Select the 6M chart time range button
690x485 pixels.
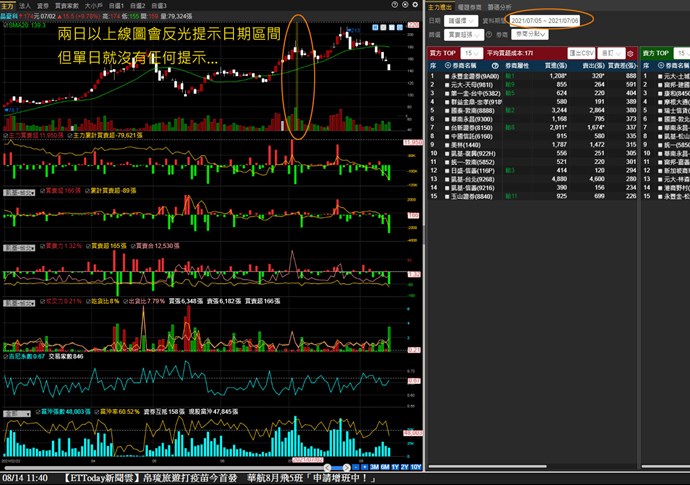pos(384,468)
